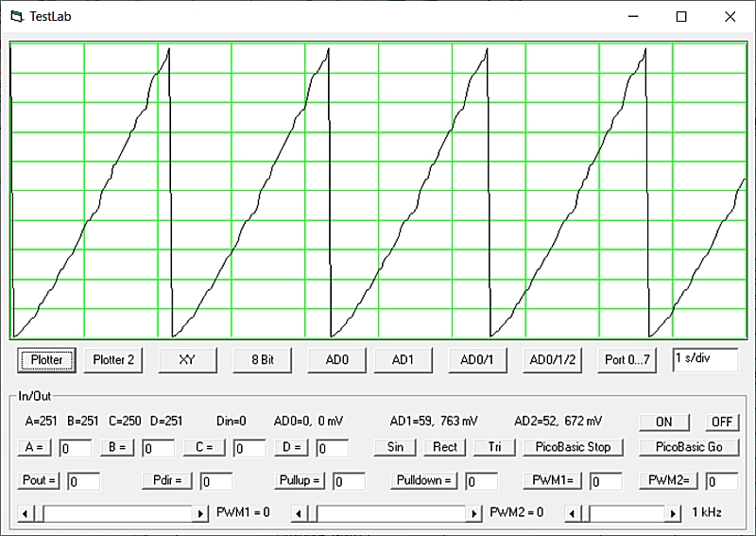
Task: Switch to Plotter 2 mode
Action: coord(113,359)
